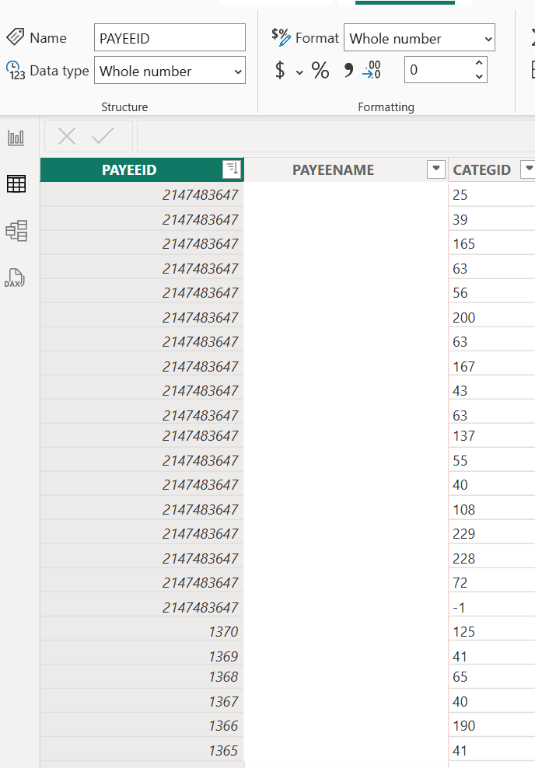
Task: Select CATEGID cell 56
Action: pos(491,292)
